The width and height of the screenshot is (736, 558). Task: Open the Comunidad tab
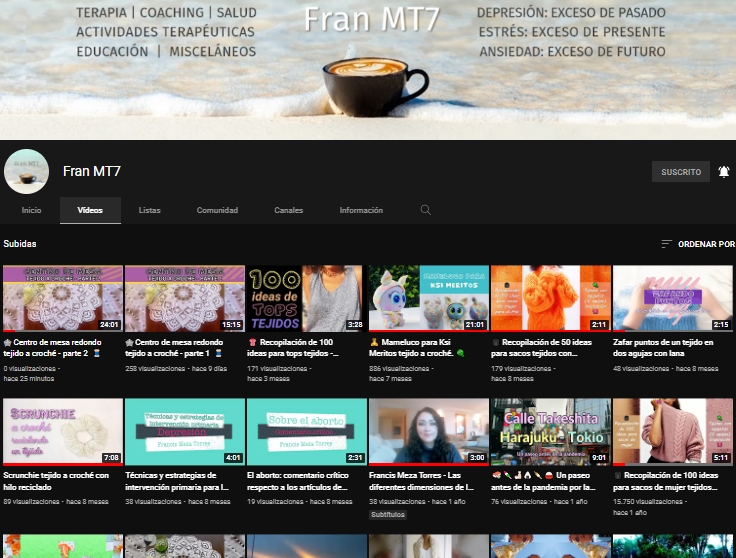(x=217, y=210)
